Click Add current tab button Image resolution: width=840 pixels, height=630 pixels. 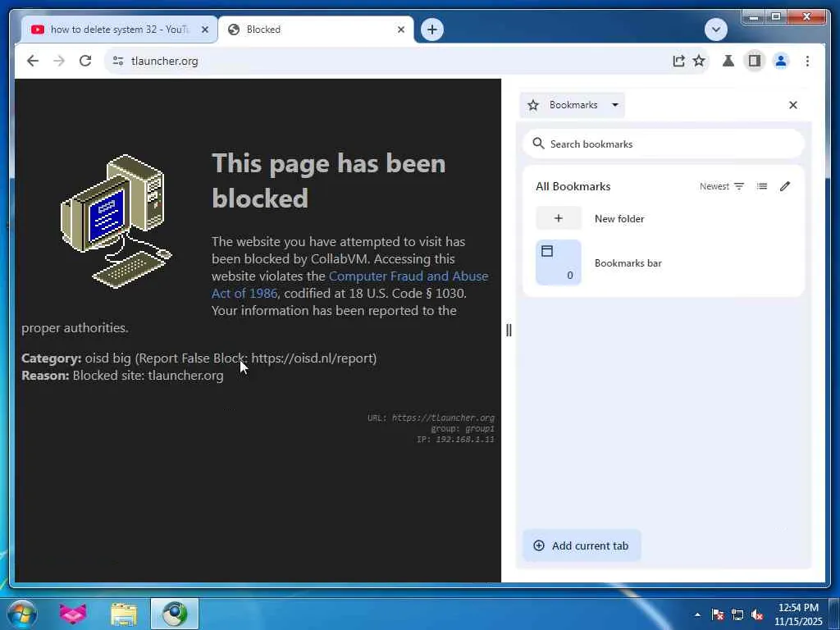pyautogui.click(x=582, y=546)
